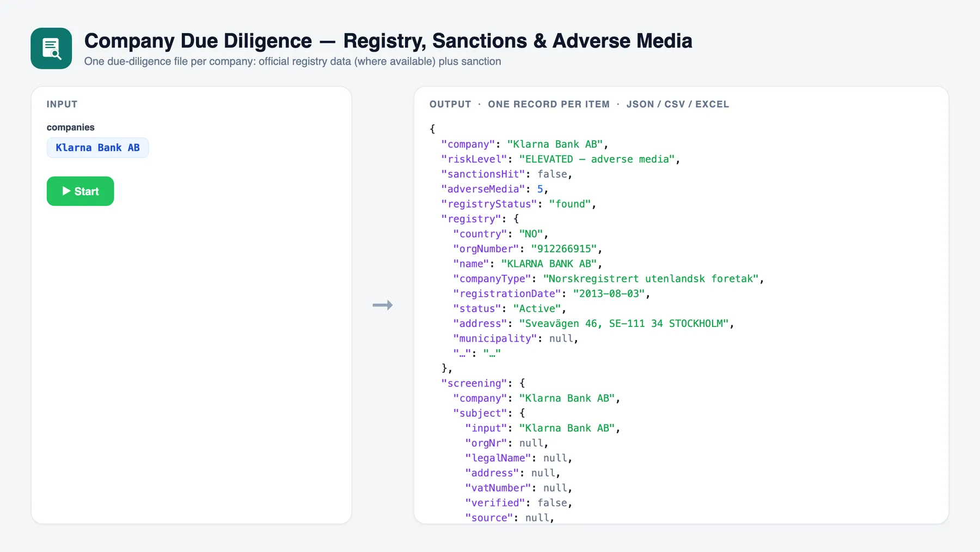The image size is (980, 552).
Task: Select the "country": "NO" line
Action: pyautogui.click(x=501, y=234)
